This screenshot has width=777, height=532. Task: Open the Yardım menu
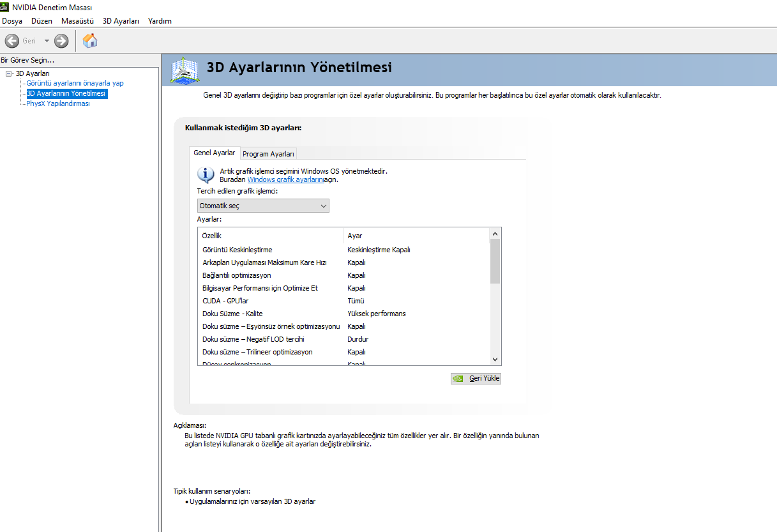click(x=160, y=21)
